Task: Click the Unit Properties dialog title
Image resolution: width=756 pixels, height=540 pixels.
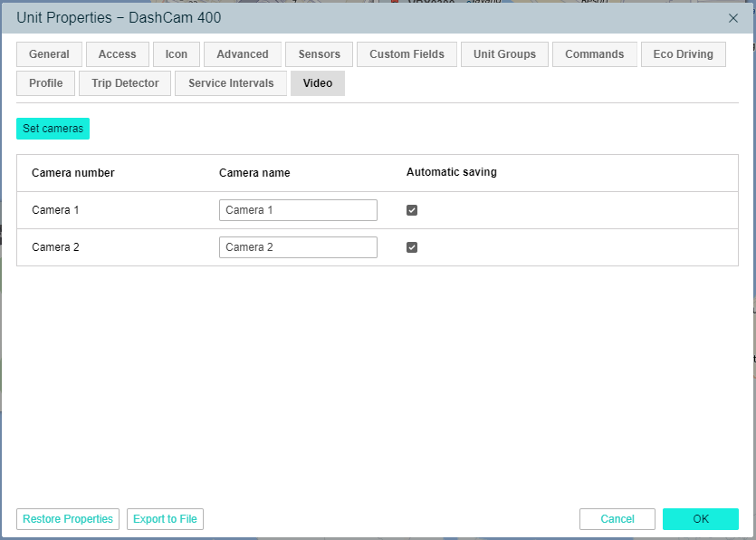Action: pyautogui.click(x=119, y=18)
